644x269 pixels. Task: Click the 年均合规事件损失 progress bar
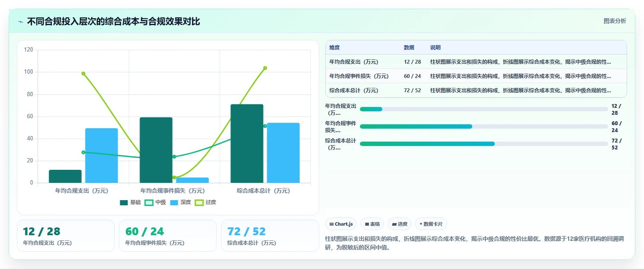484,126
